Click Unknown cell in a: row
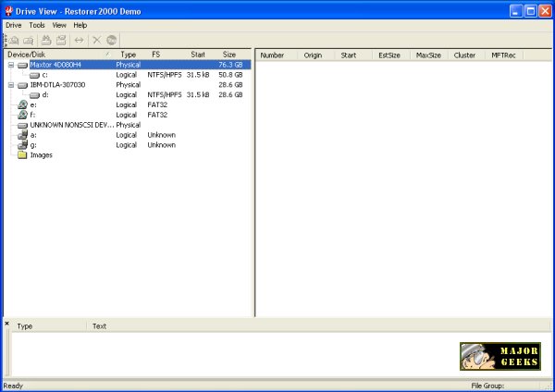 point(161,135)
